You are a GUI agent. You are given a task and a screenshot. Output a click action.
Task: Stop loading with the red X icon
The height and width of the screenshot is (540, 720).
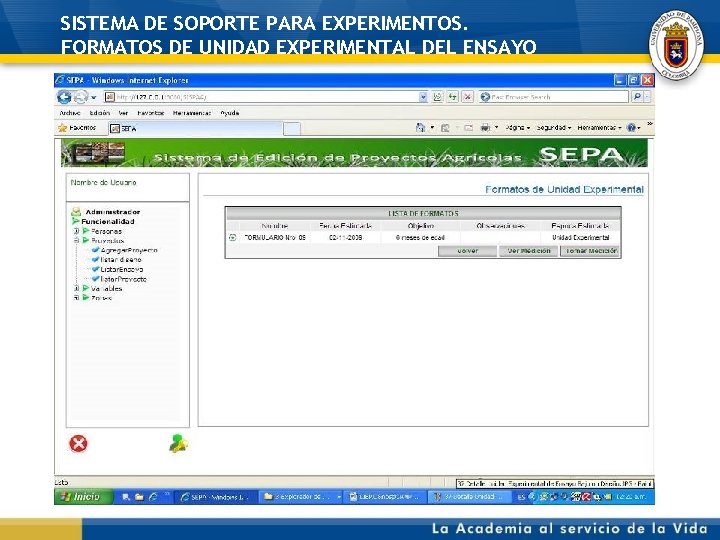pos(467,97)
